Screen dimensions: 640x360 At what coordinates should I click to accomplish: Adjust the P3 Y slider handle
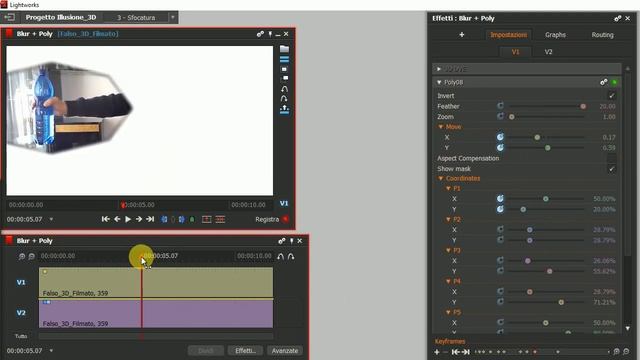(x=550, y=271)
